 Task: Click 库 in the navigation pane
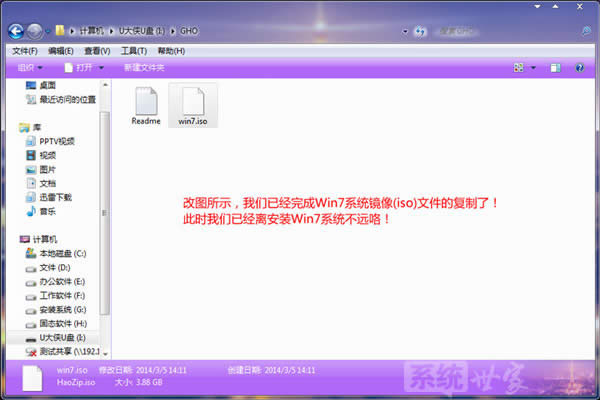tap(31, 127)
